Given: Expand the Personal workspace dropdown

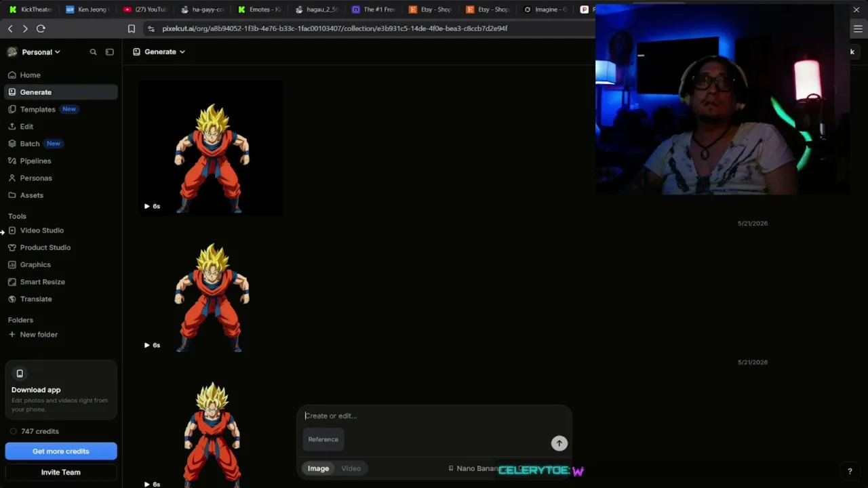Looking at the screenshot, I should (x=34, y=52).
